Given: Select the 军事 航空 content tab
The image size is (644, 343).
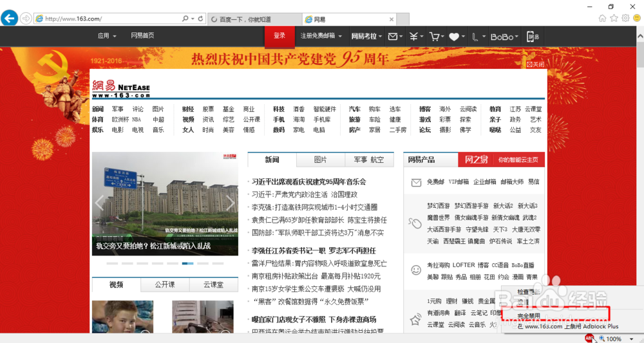Looking at the screenshot, I should 369,160.
